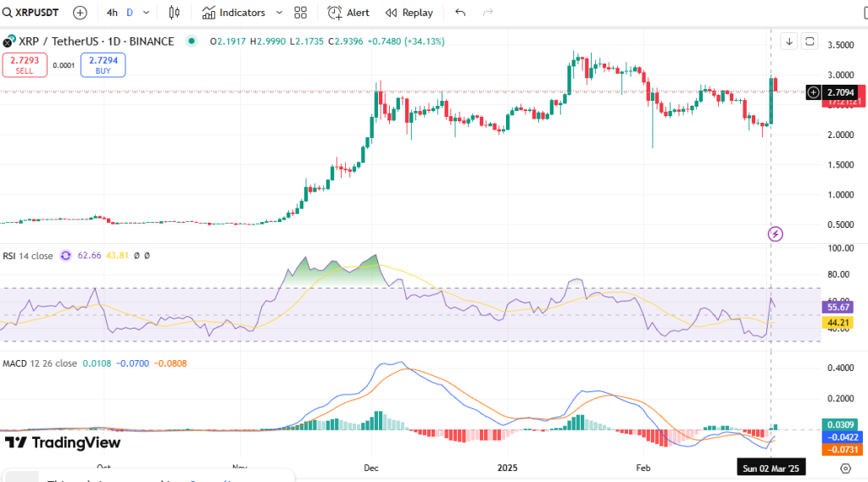This screenshot has height=482, width=868.
Task: Expand the timeframe interval dropdown
Action: coord(147,13)
